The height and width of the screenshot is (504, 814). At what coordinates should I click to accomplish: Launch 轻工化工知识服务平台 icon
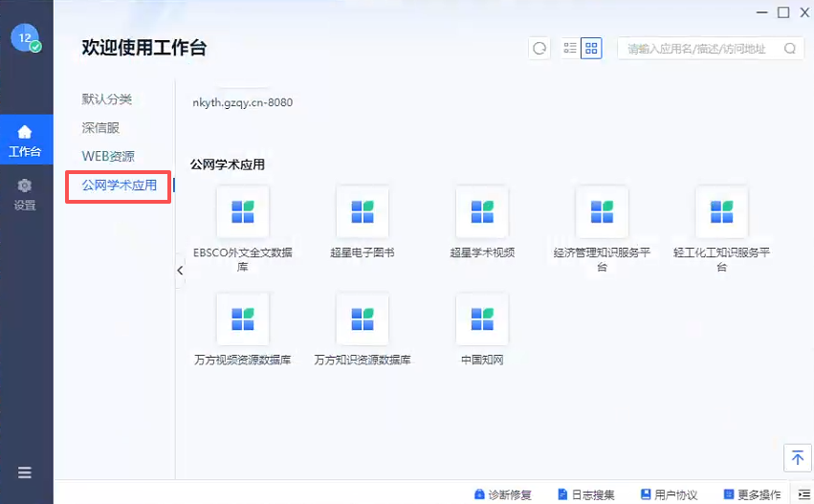pyautogui.click(x=721, y=212)
